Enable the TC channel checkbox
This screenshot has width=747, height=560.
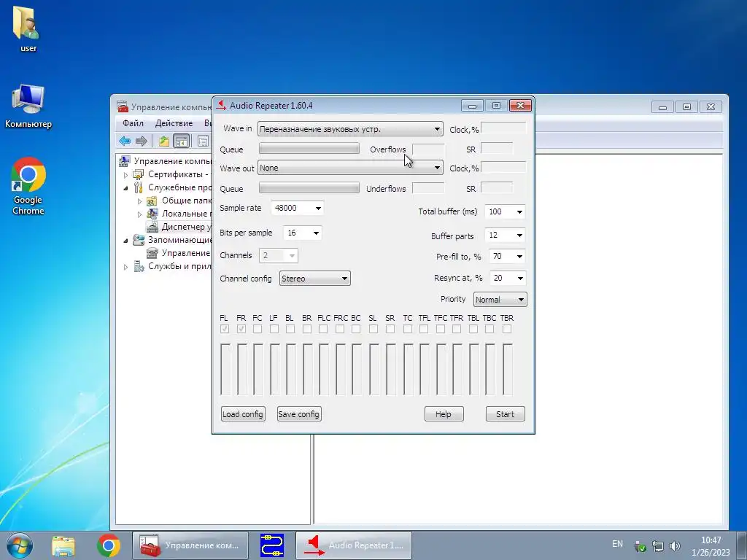[407, 329]
